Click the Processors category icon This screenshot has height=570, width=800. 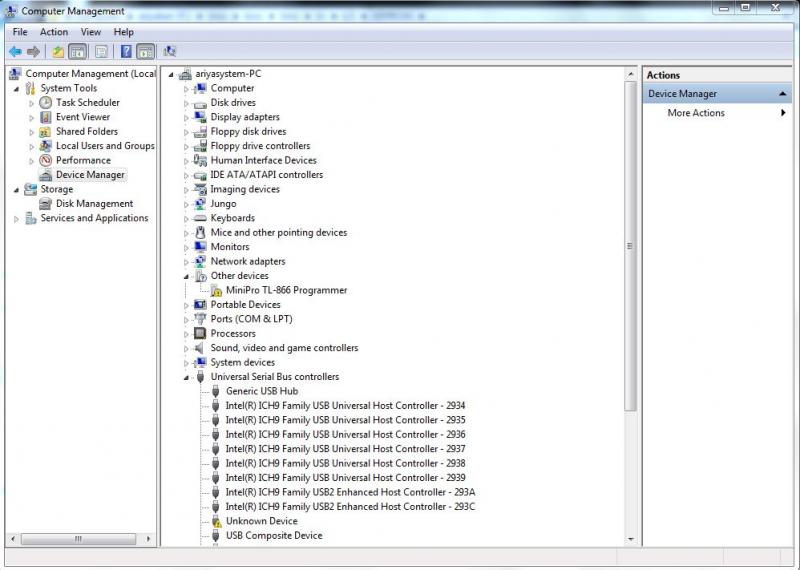pyautogui.click(x=200, y=334)
